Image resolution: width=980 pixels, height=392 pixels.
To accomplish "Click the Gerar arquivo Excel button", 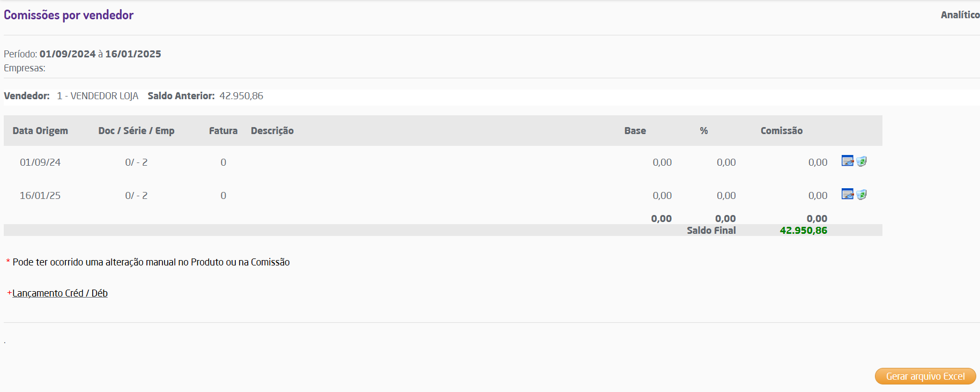I will tap(925, 376).
